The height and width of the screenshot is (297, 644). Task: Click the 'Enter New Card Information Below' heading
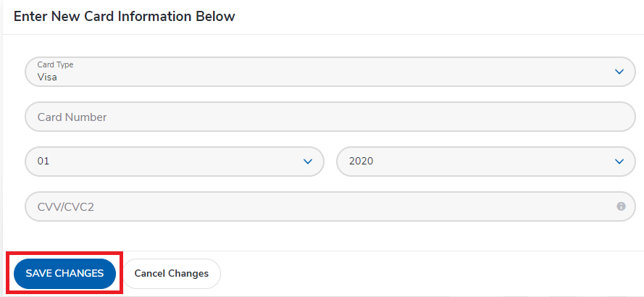point(125,16)
